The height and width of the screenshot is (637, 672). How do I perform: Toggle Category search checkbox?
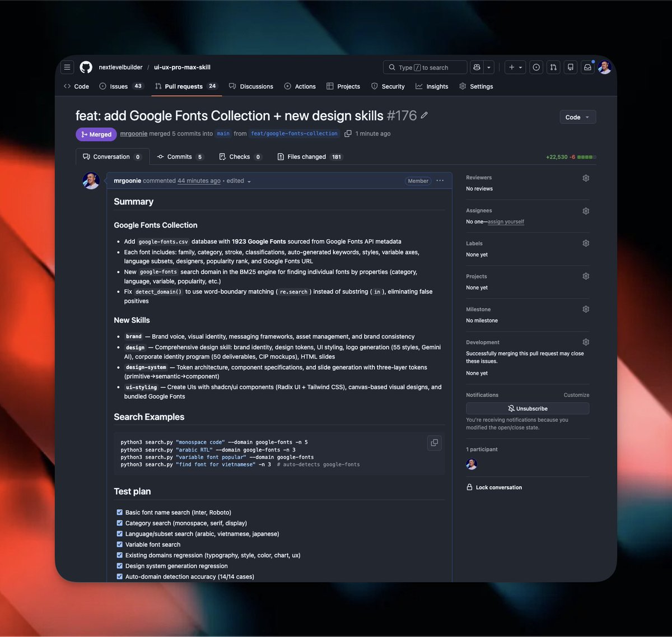click(x=119, y=523)
